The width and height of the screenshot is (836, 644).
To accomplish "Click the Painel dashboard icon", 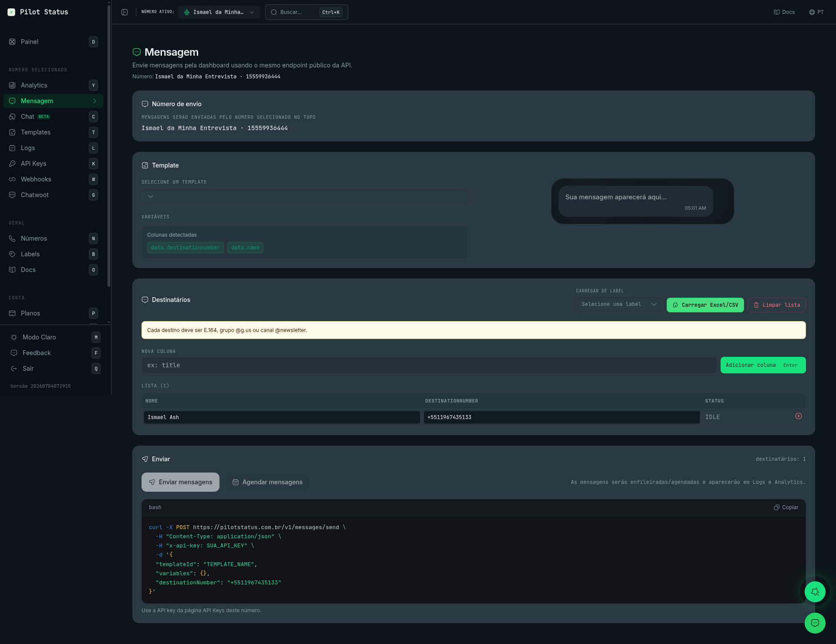I will click(12, 42).
